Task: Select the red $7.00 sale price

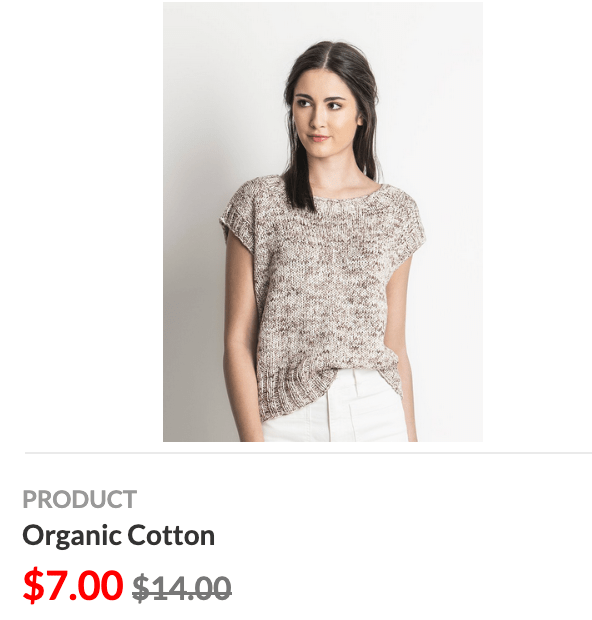Action: (x=73, y=585)
